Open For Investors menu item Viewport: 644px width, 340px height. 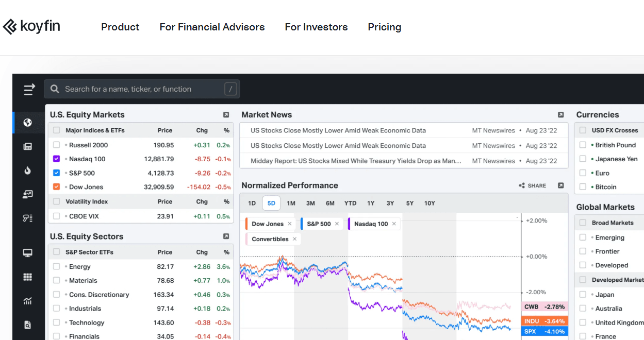click(x=316, y=27)
